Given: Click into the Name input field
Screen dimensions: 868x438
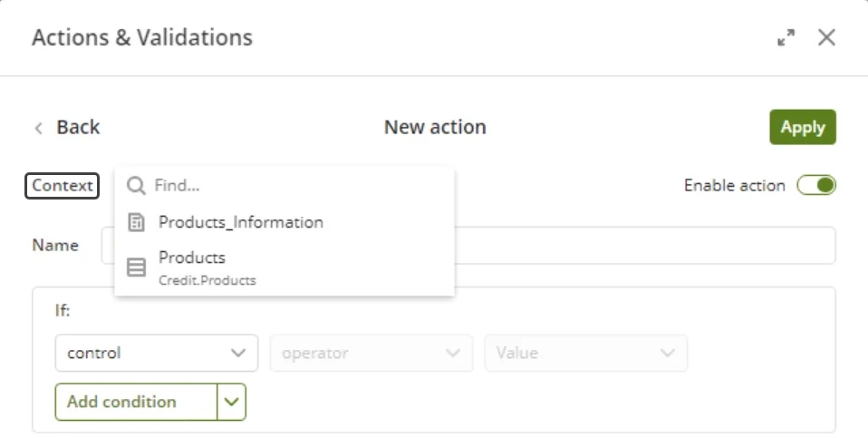Looking at the screenshot, I should pos(468,246).
